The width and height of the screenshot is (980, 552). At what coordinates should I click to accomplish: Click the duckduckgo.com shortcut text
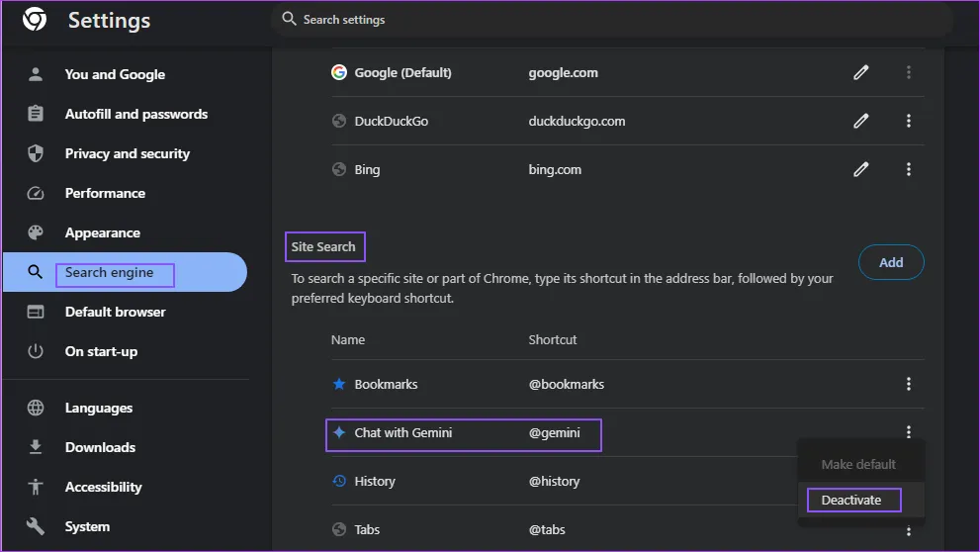[x=577, y=122]
